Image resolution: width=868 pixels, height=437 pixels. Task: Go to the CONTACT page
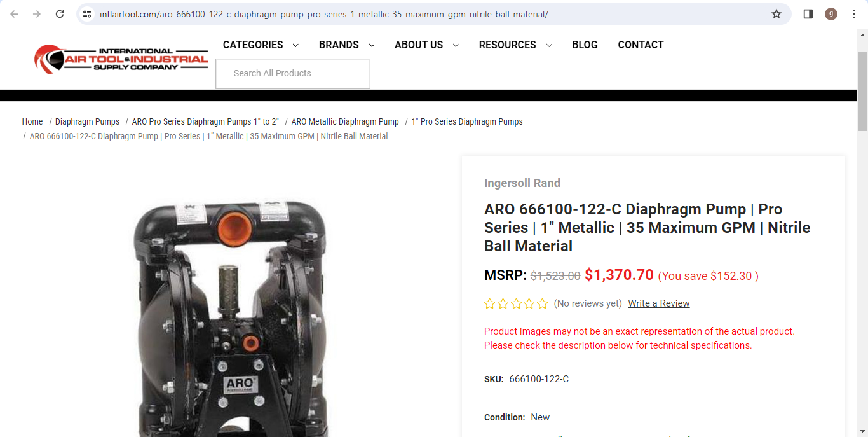coord(641,45)
